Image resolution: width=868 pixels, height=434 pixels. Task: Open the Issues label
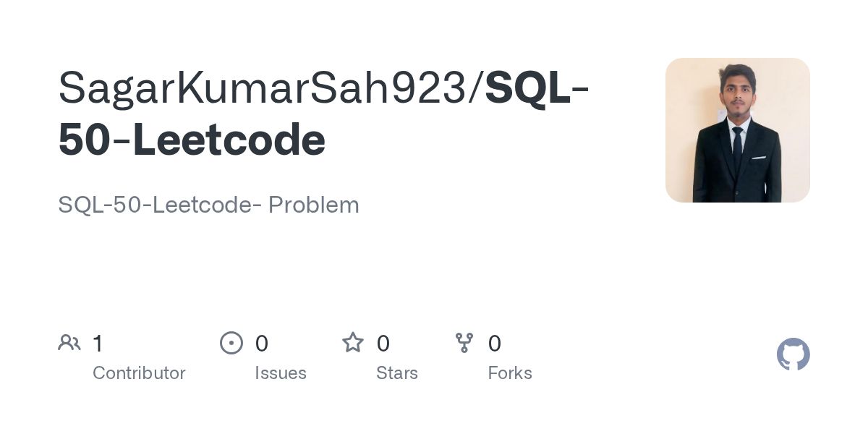point(281,373)
